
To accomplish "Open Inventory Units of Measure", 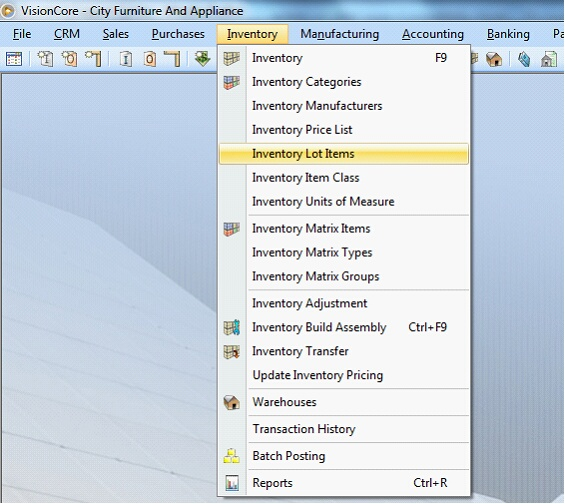I will click(344, 201).
